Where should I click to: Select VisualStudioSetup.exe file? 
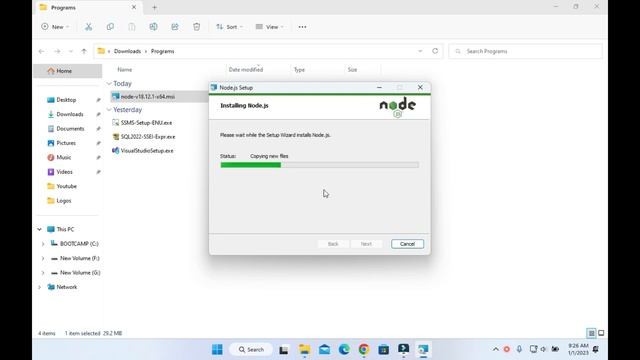147,151
